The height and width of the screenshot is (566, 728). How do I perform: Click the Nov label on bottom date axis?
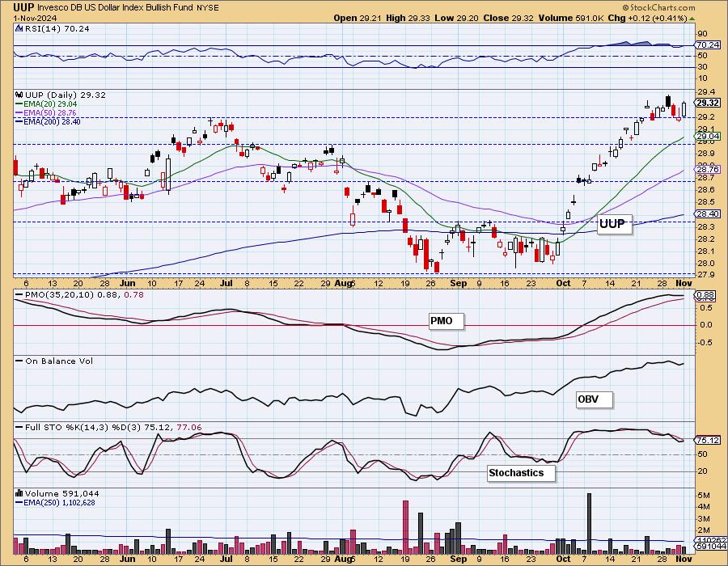click(x=684, y=559)
